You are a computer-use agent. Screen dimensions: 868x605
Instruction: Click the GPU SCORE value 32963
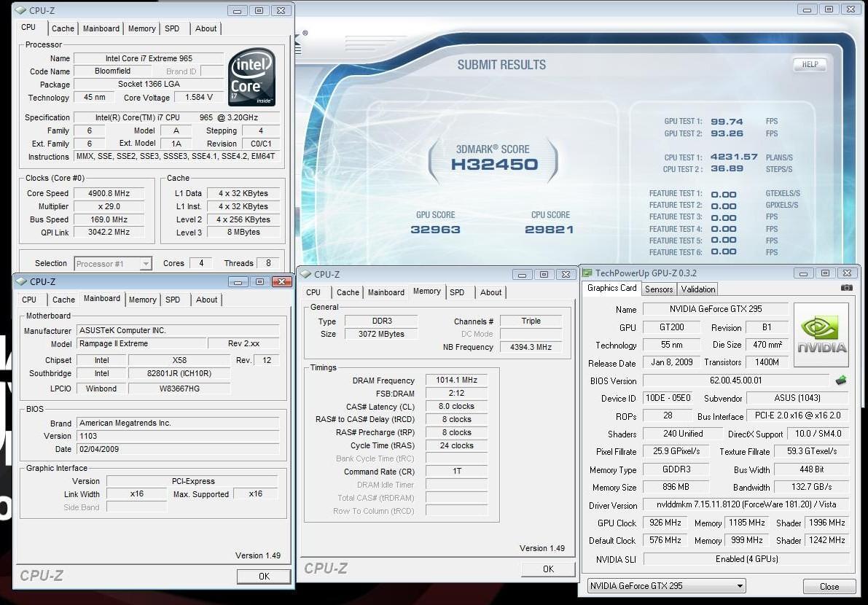(436, 229)
